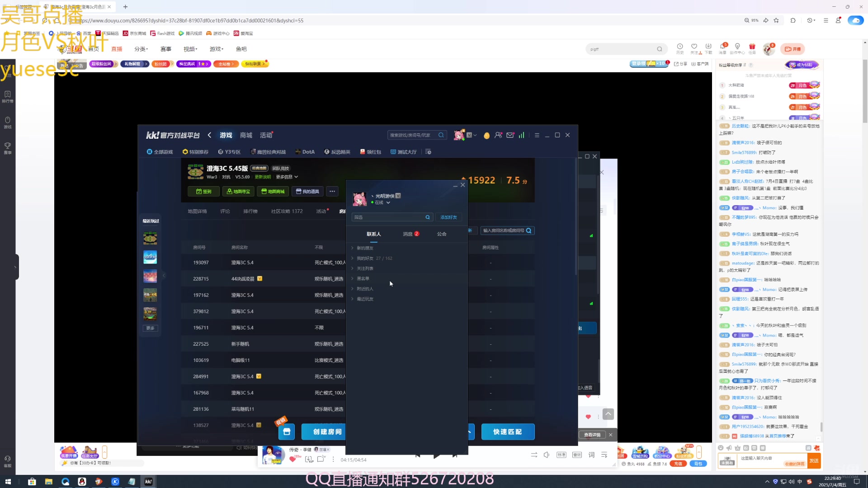This screenshot has height=488, width=868.
Task: Expand the 我的好友 group
Action: click(372, 258)
